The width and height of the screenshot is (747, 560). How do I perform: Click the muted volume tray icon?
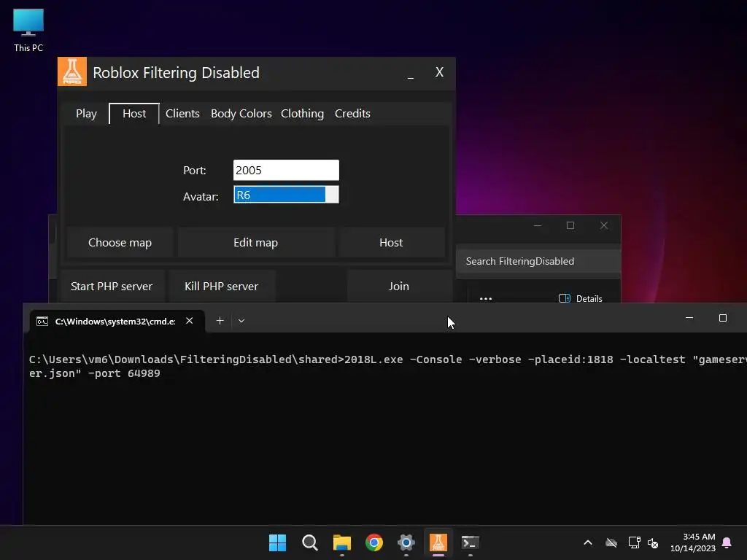(653, 542)
